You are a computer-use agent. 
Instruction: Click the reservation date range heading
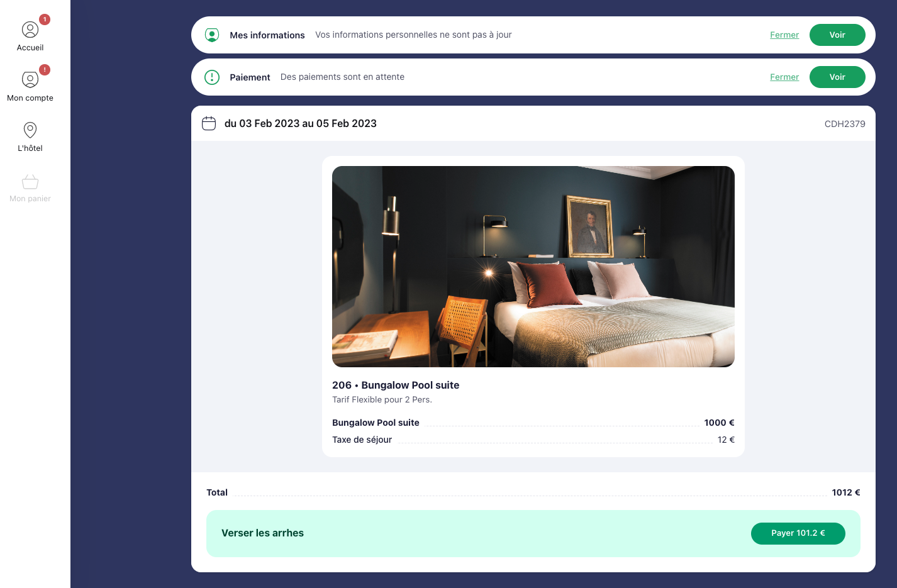click(x=301, y=123)
